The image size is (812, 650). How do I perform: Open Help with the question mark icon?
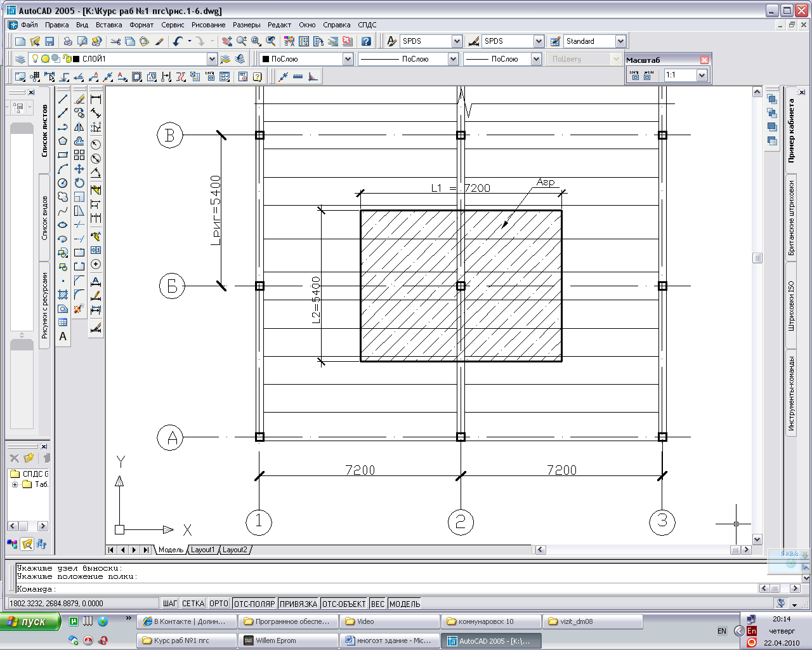click(x=366, y=41)
